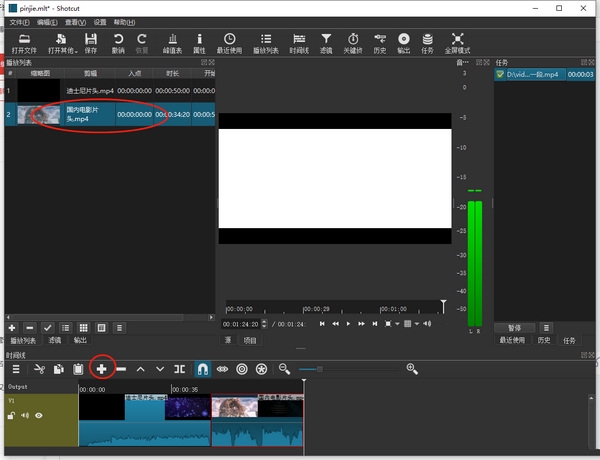Open the Keyframes panel from the toolbar
The height and width of the screenshot is (460, 600).
[353, 38]
